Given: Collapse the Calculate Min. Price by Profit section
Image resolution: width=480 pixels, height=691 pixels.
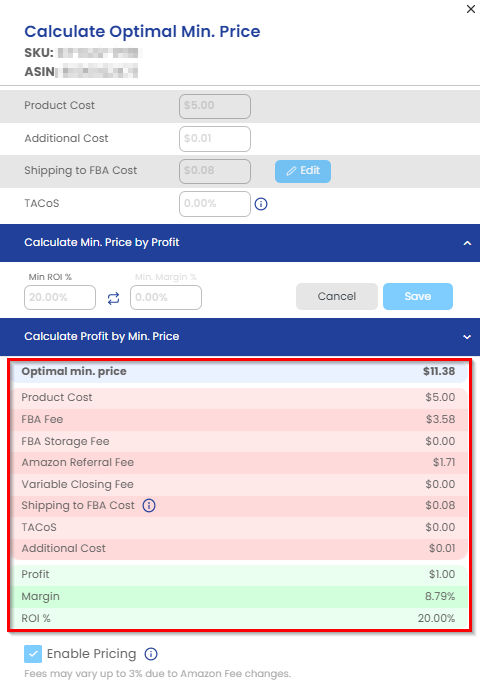Looking at the screenshot, I should click(x=467, y=243).
